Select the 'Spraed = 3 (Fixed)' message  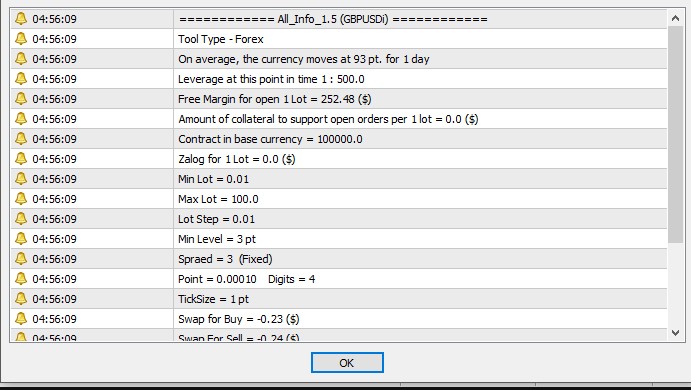click(225, 259)
